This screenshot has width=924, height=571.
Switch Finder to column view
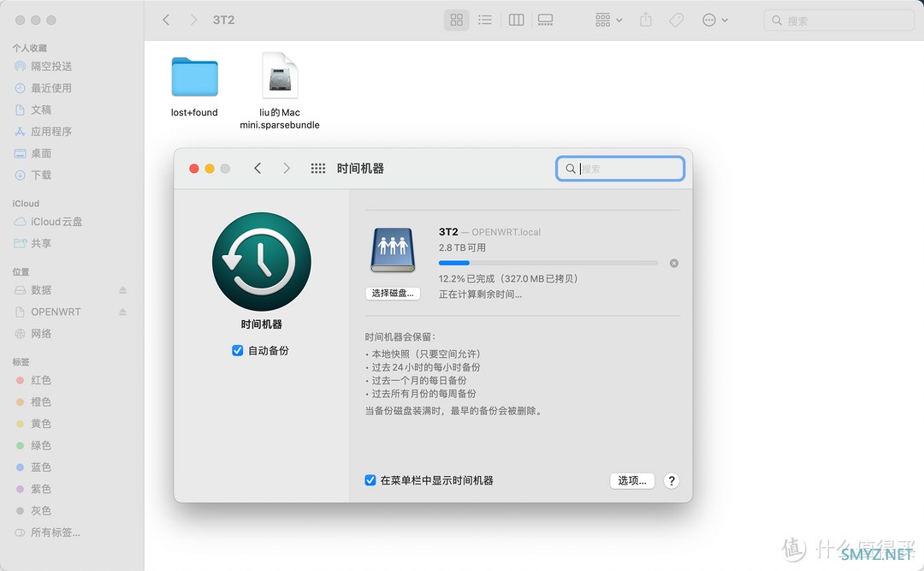click(516, 20)
